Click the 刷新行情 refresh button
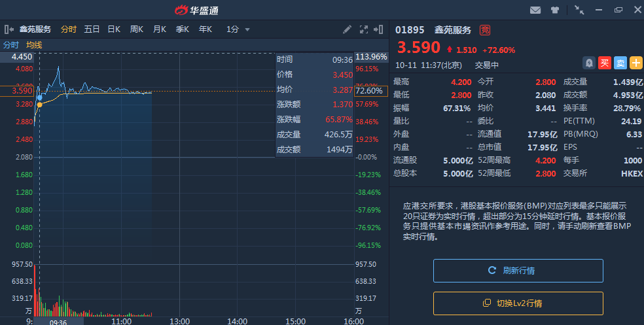This screenshot has width=644, height=325. 518,270
